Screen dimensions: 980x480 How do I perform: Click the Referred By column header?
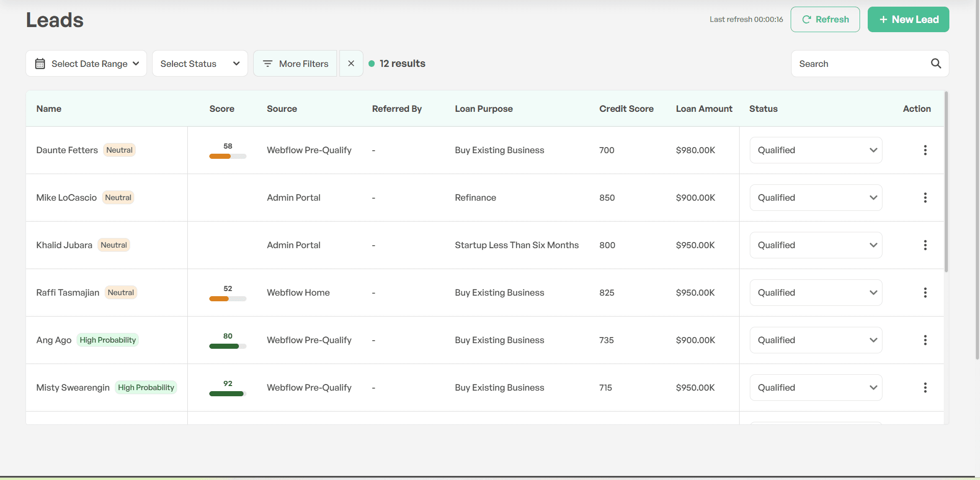(397, 109)
